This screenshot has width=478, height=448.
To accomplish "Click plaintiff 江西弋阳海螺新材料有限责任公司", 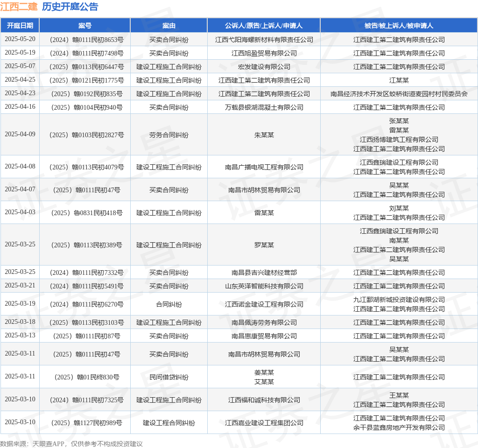I will click(264, 40).
